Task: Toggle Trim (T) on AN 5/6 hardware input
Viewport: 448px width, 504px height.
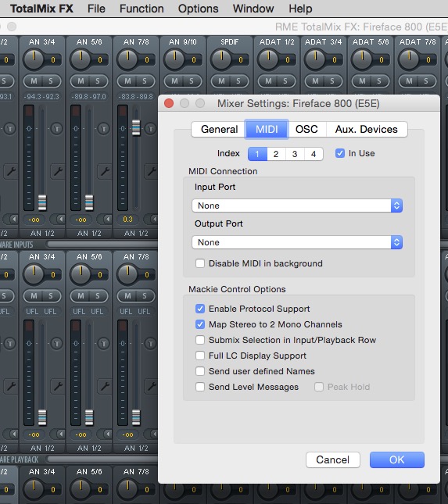Action: [103, 129]
